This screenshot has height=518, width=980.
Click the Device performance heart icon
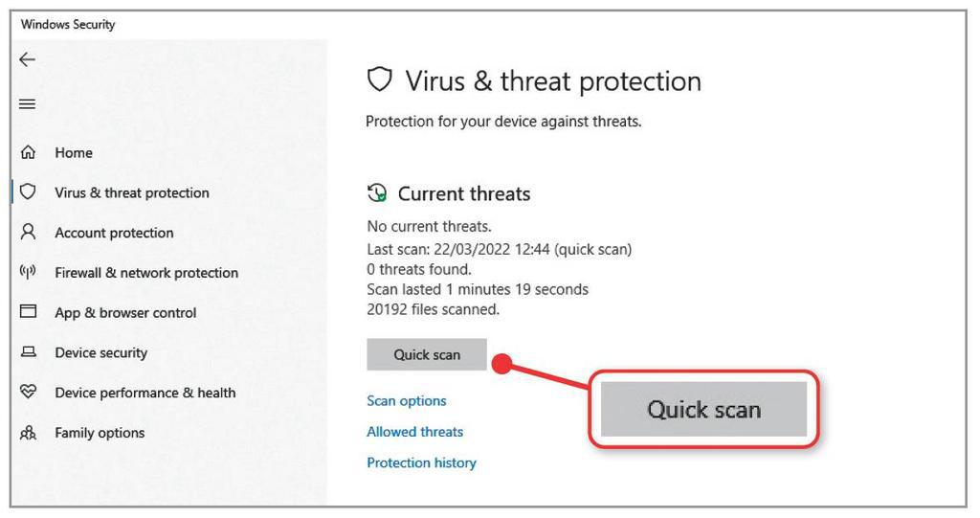[x=28, y=392]
